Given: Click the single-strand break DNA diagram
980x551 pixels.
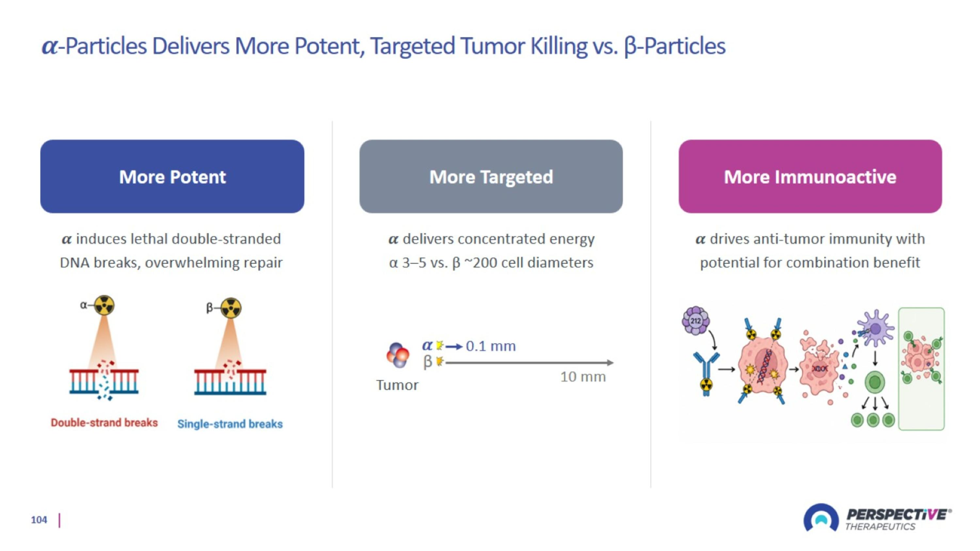Looking at the screenshot, I should click(x=230, y=378).
